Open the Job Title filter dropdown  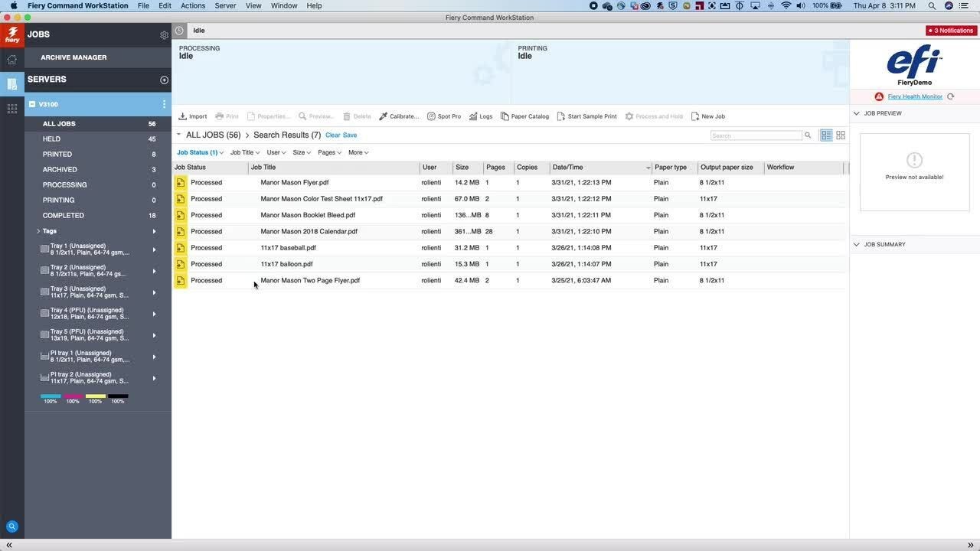pyautogui.click(x=244, y=152)
